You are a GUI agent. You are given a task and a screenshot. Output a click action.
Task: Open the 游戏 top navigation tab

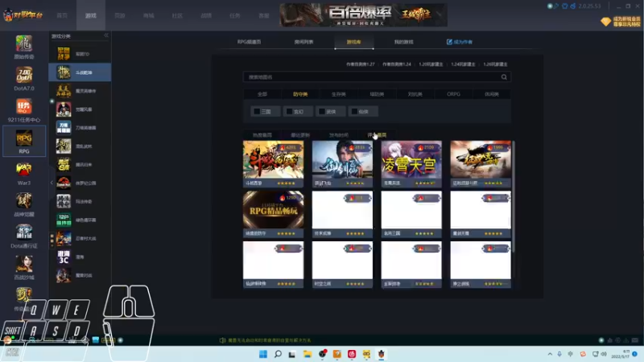(91, 15)
